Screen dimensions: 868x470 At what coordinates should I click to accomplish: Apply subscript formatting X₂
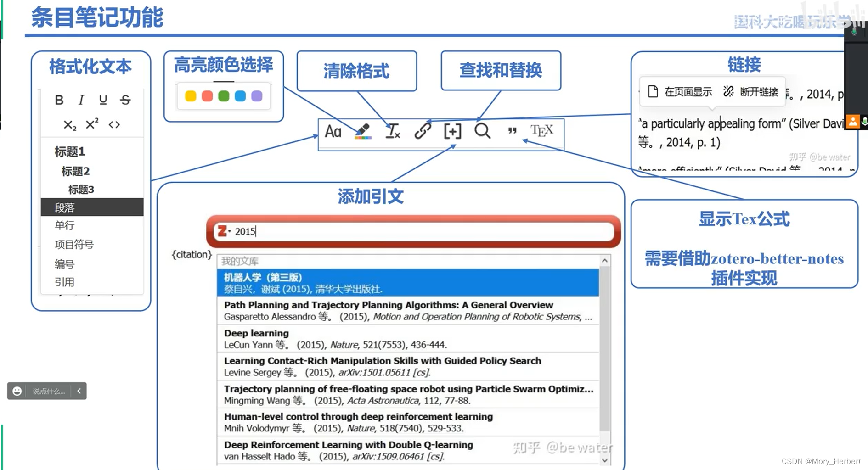tap(70, 125)
